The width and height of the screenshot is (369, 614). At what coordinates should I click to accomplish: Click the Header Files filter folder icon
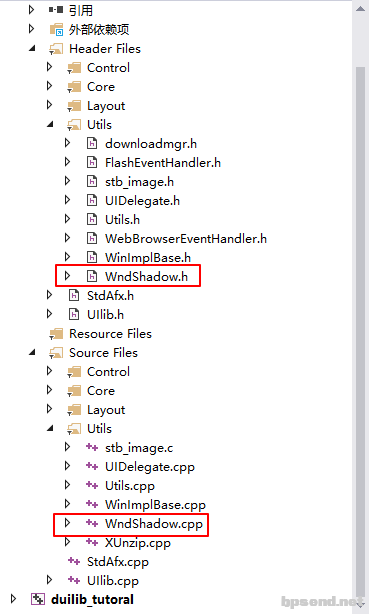click(x=56, y=49)
